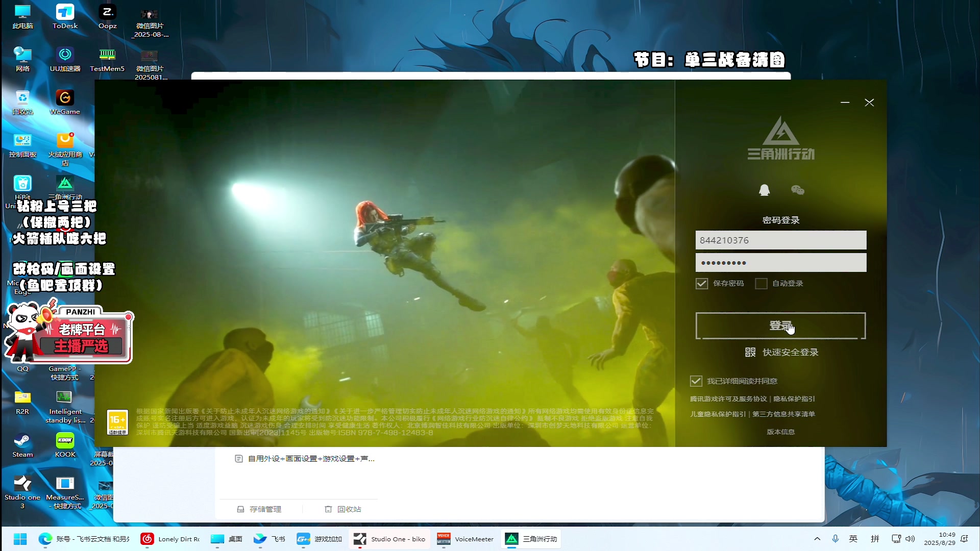Toggle the 英 input language indicator

coord(853,539)
